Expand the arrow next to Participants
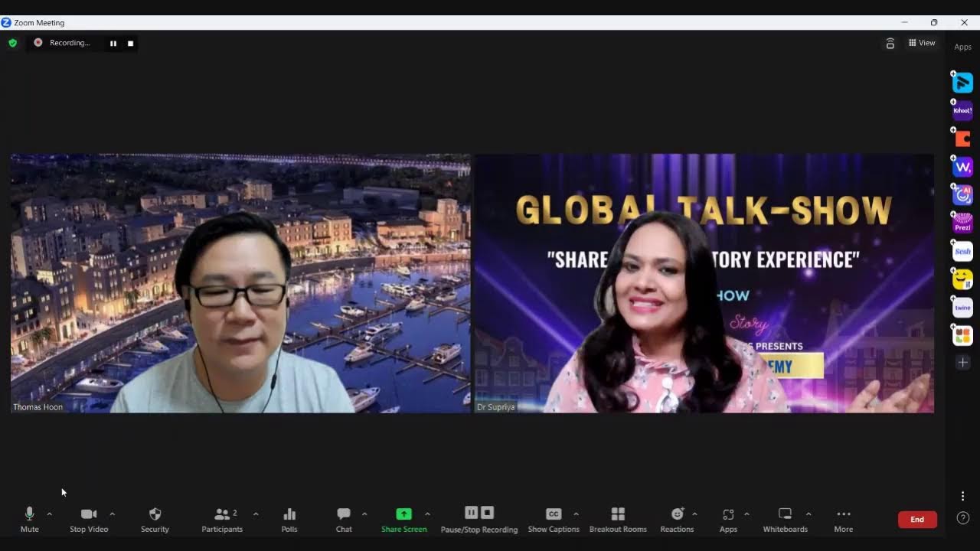Screen dimensions: 980x551 click(x=256, y=514)
